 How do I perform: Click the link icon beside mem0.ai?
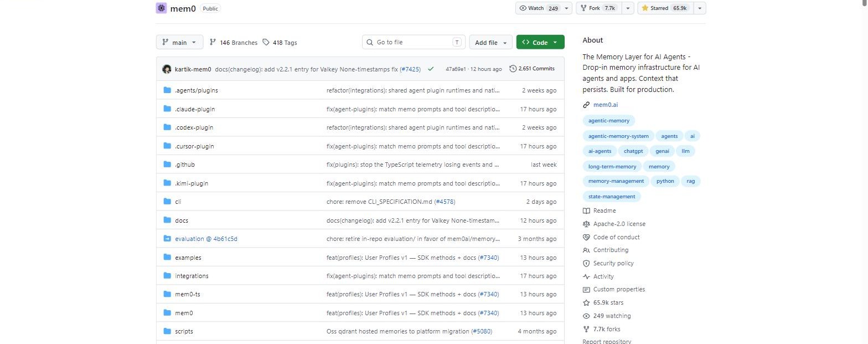pos(586,105)
